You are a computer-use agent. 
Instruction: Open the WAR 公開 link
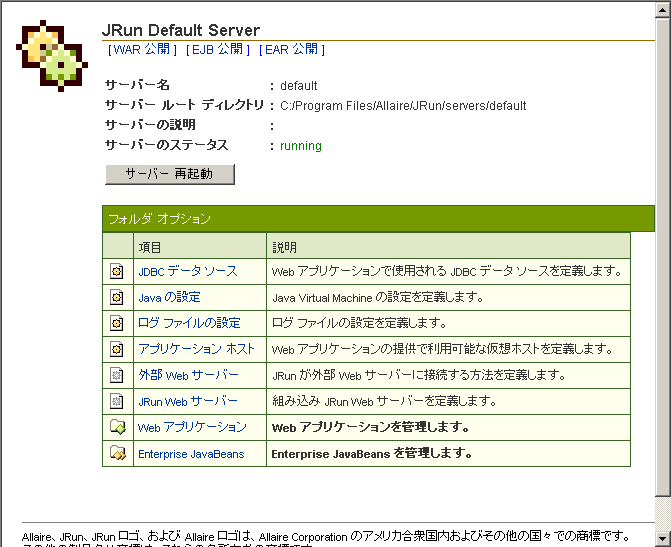click(142, 50)
